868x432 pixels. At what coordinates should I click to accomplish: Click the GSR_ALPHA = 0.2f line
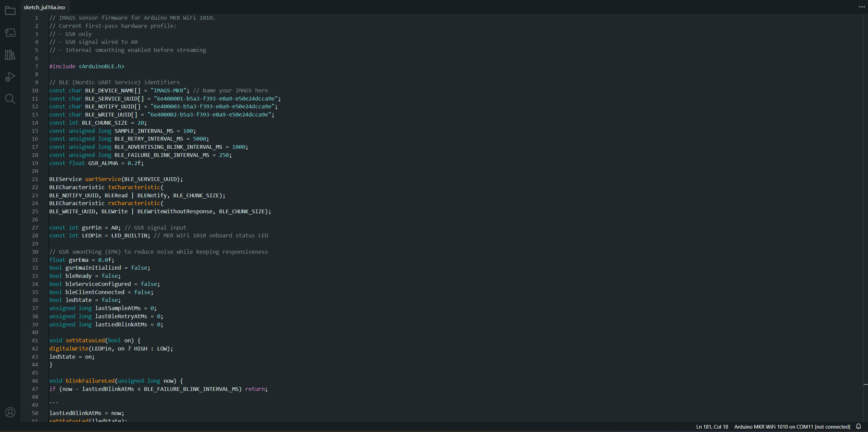pyautogui.click(x=96, y=163)
